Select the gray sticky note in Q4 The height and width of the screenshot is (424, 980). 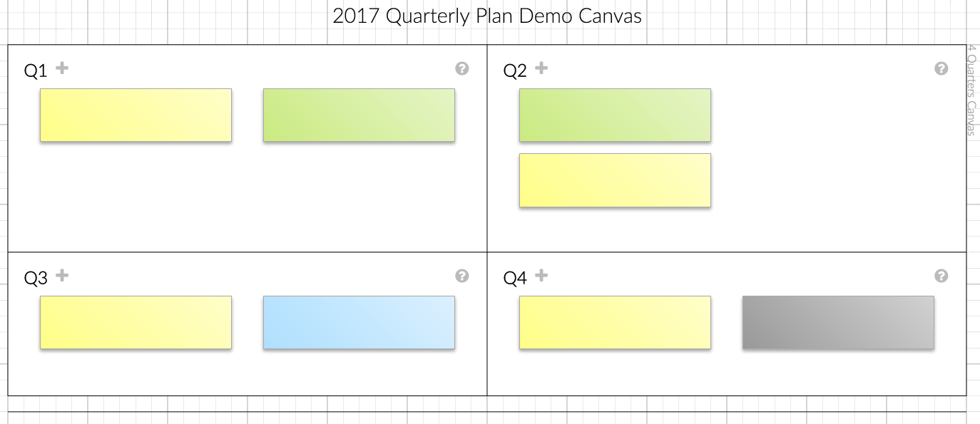[838, 322]
